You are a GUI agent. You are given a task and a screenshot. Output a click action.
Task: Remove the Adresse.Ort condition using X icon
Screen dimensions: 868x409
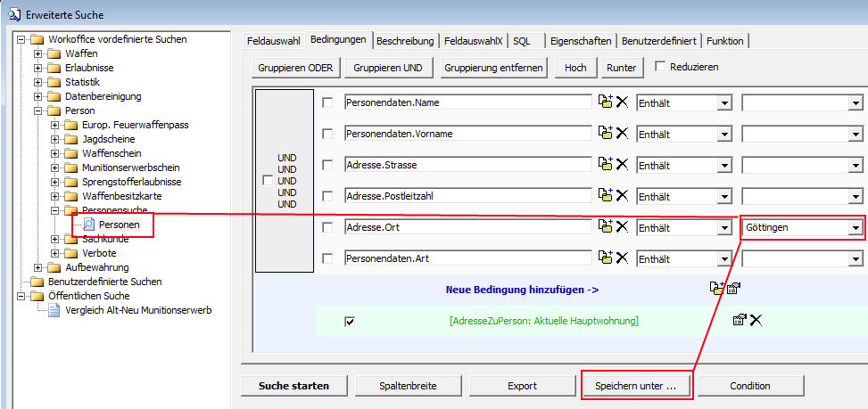pyautogui.click(x=623, y=227)
